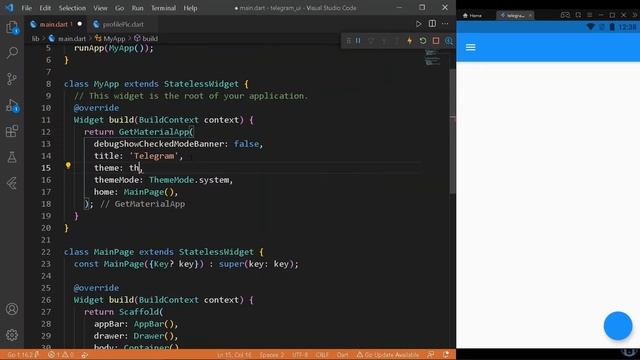Select the Dart language mode
Viewport: 640px width, 360px height.
point(342,355)
